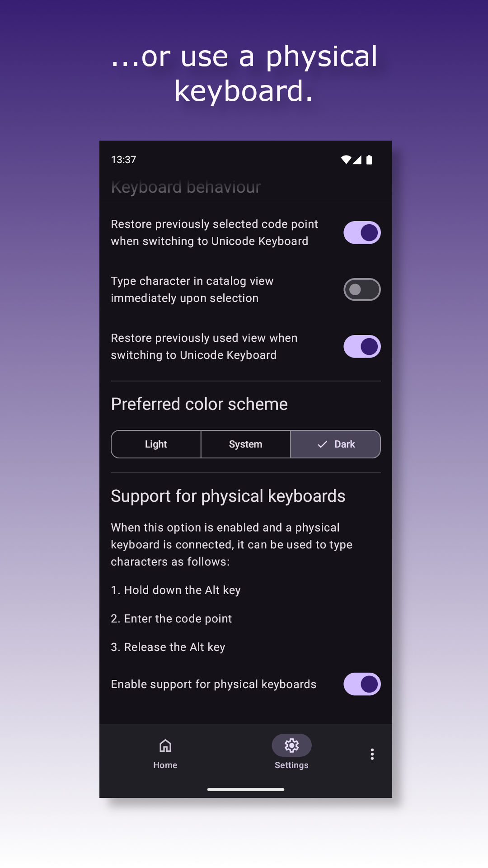The image size is (488, 868).
Task: Disable restore previously selected code point
Action: 362,233
